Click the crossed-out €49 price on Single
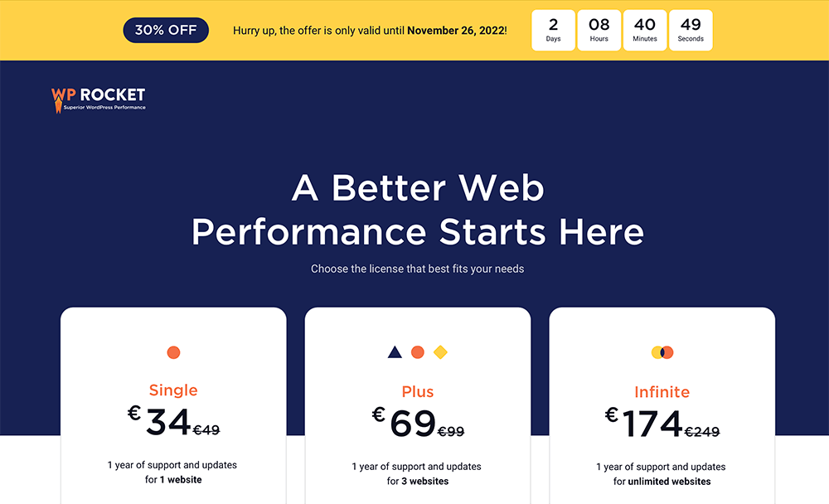This screenshot has width=829, height=504. (208, 430)
